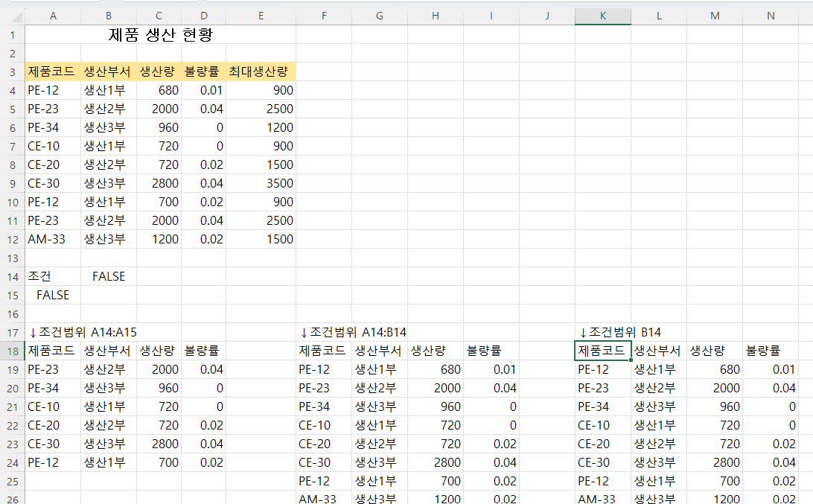
Task: Select the 생산부서 header in cell G18
Action: coord(379,351)
